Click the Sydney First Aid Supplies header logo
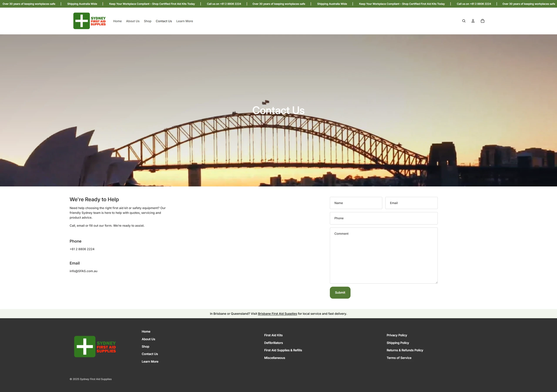 tap(89, 21)
